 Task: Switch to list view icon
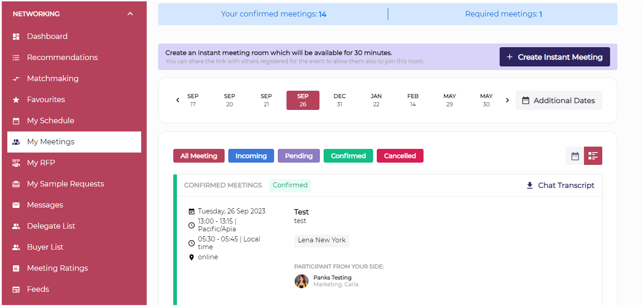point(593,156)
